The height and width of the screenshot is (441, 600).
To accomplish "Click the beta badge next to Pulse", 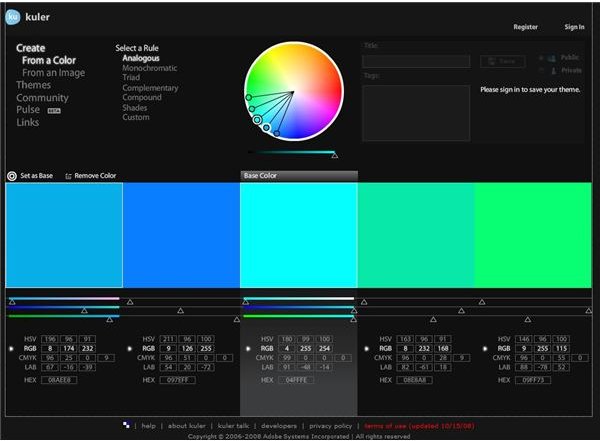I will (54, 111).
